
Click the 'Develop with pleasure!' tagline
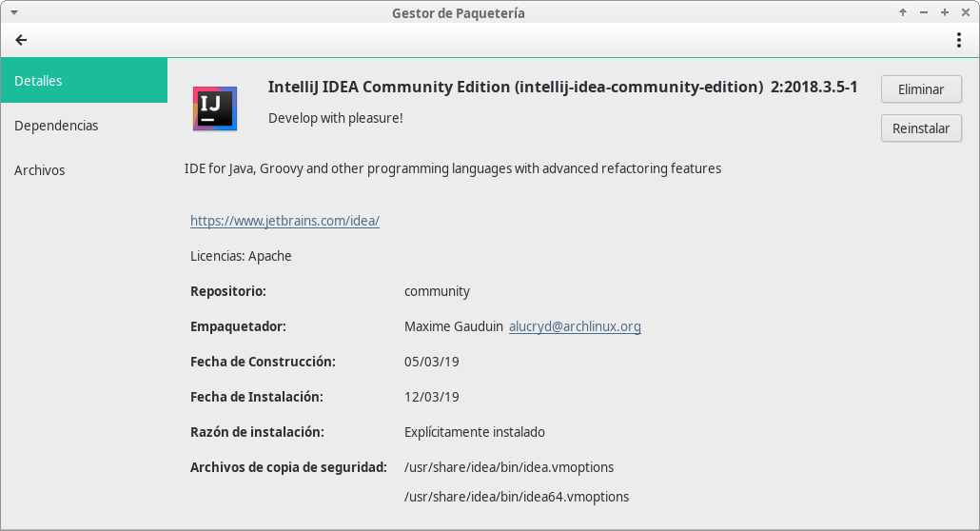tap(336, 118)
